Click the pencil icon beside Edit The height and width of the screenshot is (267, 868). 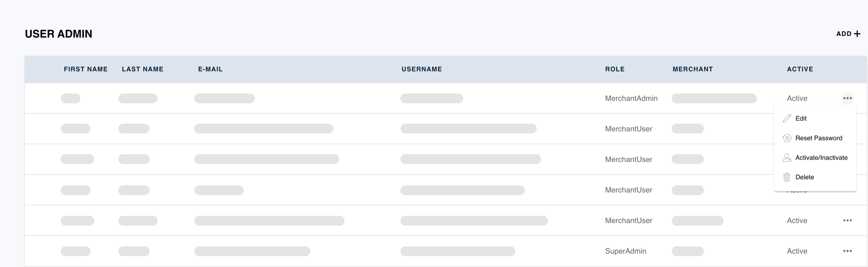(787, 118)
